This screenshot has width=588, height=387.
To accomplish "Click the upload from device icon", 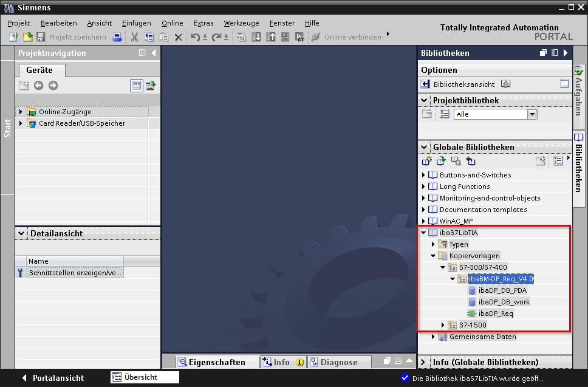I will tap(271, 36).
